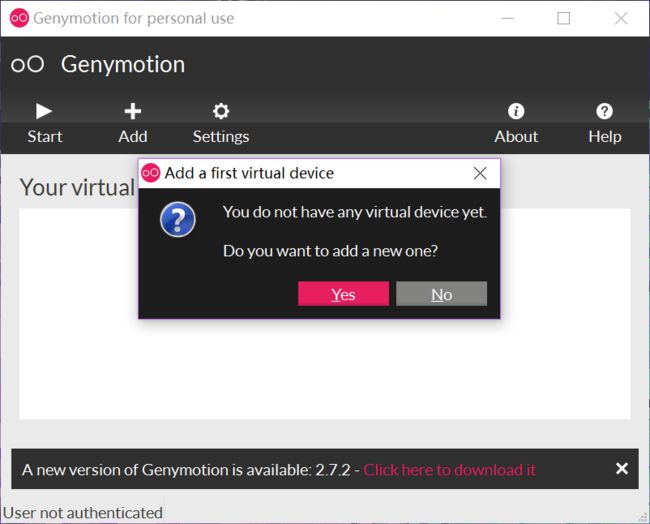Open Help via question mark icon
650x524 pixels.
click(x=604, y=111)
